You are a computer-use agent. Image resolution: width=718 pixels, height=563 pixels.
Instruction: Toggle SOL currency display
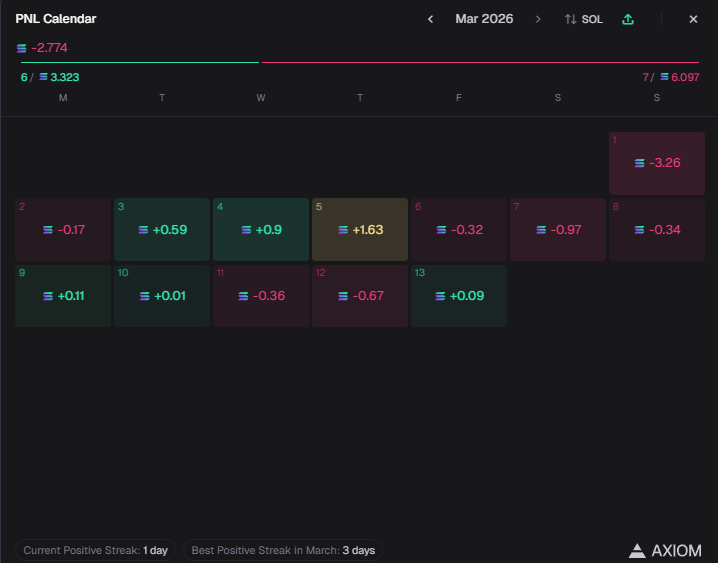pos(584,19)
